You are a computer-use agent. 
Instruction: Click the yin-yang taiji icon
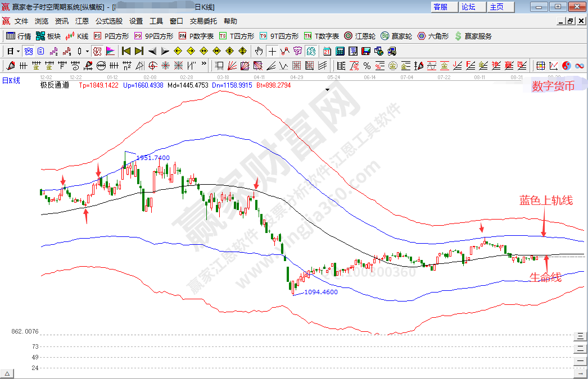(x=566, y=66)
